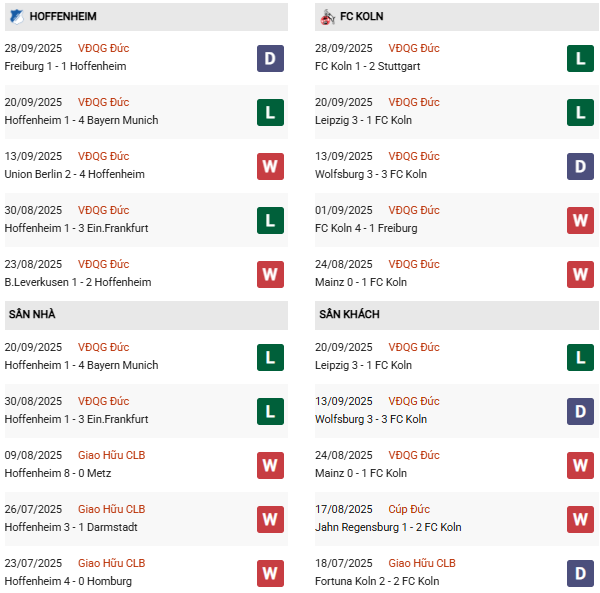This screenshot has height=593, width=600.
Task: Click the W badge for Hoffenheim 8-0 Metz
Action: coord(270,465)
